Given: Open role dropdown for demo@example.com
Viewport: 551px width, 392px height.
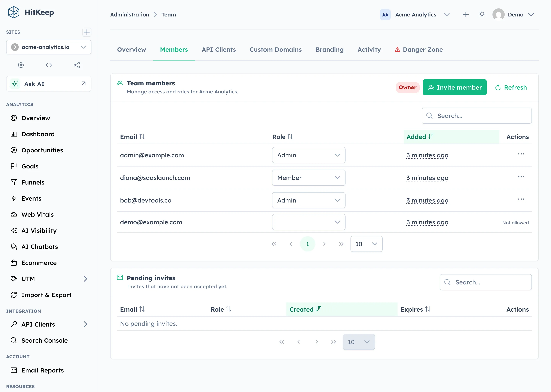Looking at the screenshot, I should click(x=309, y=222).
